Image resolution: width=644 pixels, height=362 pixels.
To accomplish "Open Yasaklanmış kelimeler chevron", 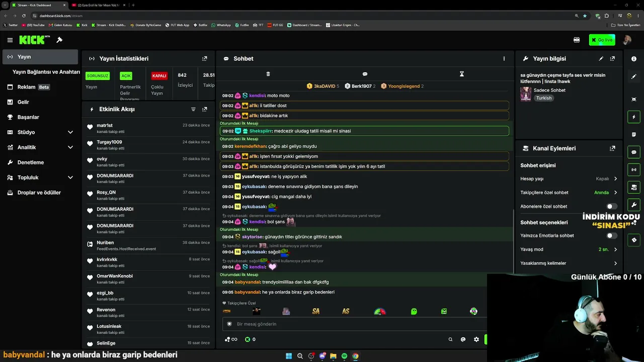I will click(615, 263).
